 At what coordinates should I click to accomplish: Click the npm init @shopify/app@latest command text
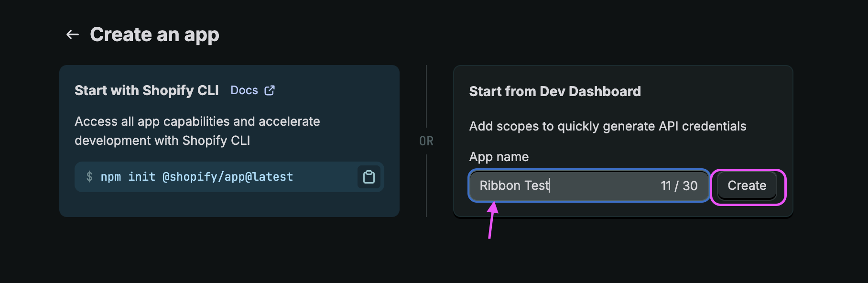(196, 177)
